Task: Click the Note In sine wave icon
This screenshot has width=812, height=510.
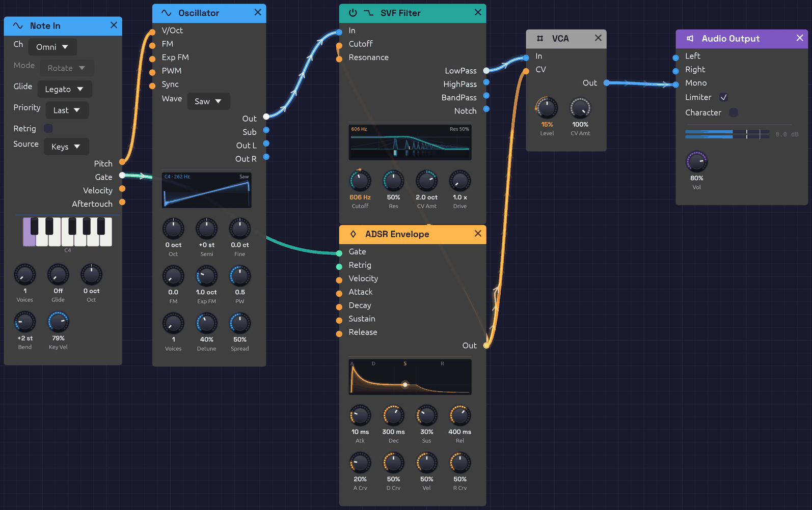Action: coord(18,26)
